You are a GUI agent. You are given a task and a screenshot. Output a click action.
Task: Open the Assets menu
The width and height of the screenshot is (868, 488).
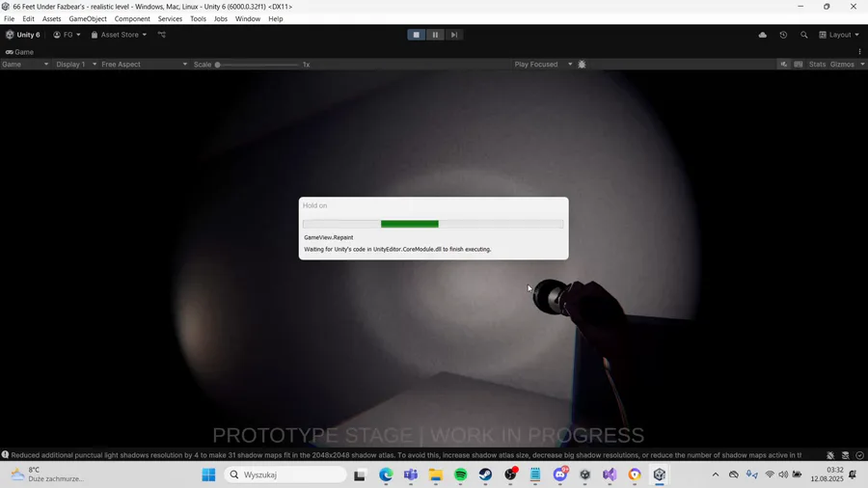pyautogui.click(x=51, y=19)
